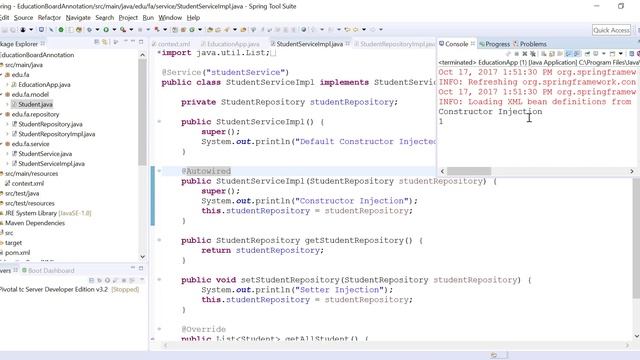Screen dimensions: 640x360
Task: Open the Project menu
Action: pyautogui.click(x=128, y=18)
